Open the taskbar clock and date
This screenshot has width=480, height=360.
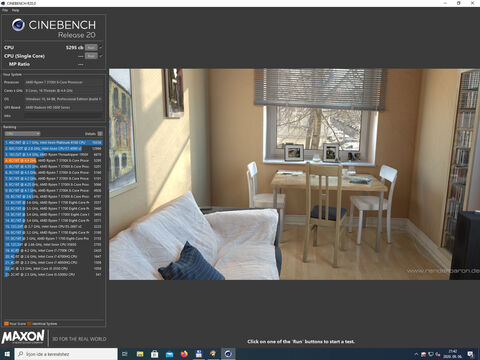pos(453,354)
